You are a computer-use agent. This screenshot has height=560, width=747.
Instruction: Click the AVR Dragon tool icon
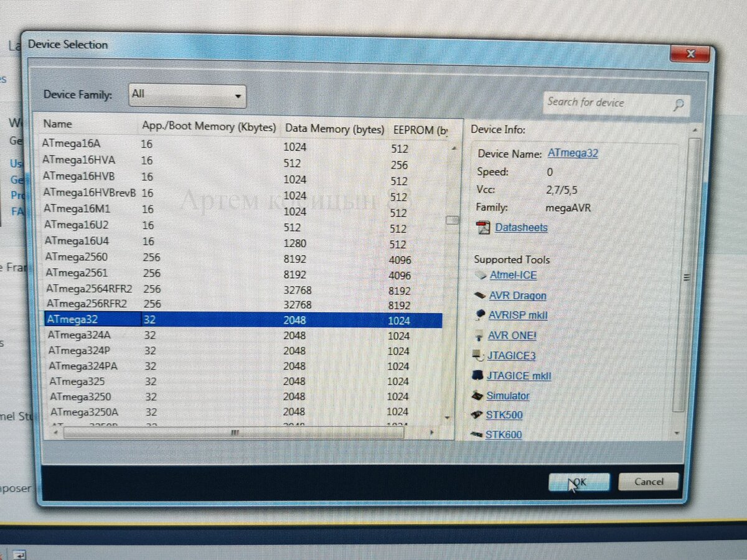click(479, 296)
